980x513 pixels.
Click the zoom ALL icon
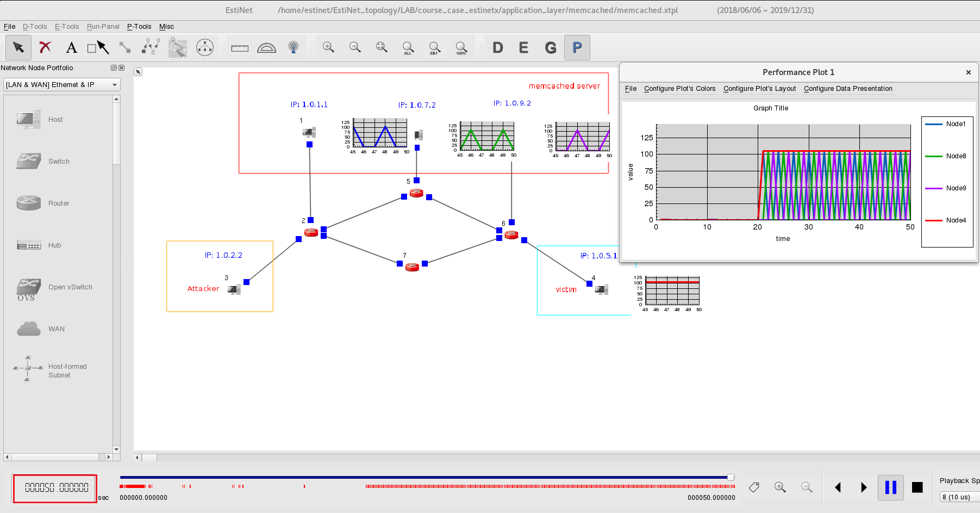[x=408, y=48]
